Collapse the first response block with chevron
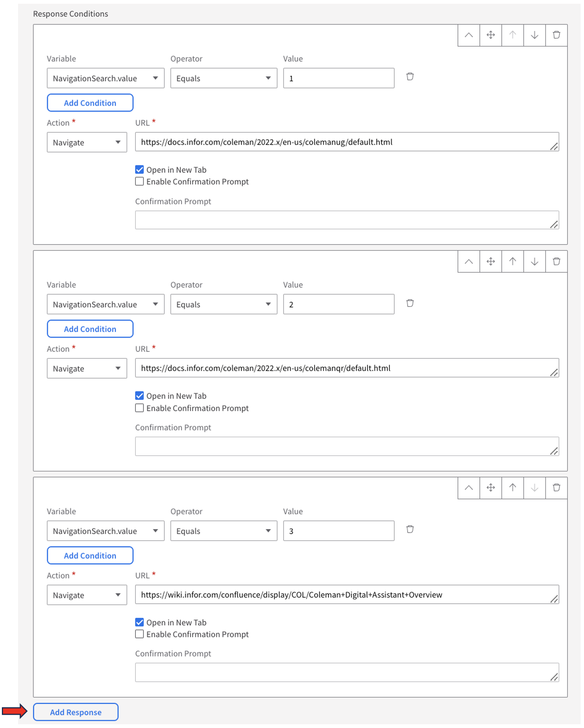Viewport: 584px width, 728px height. (468, 35)
